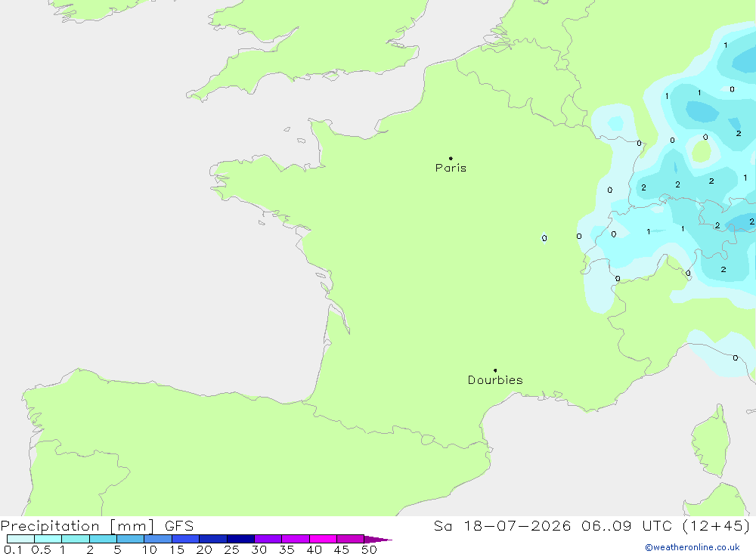This screenshot has height=554, width=756.
Task: Click the '30' legend scale label
Action: 259,549
